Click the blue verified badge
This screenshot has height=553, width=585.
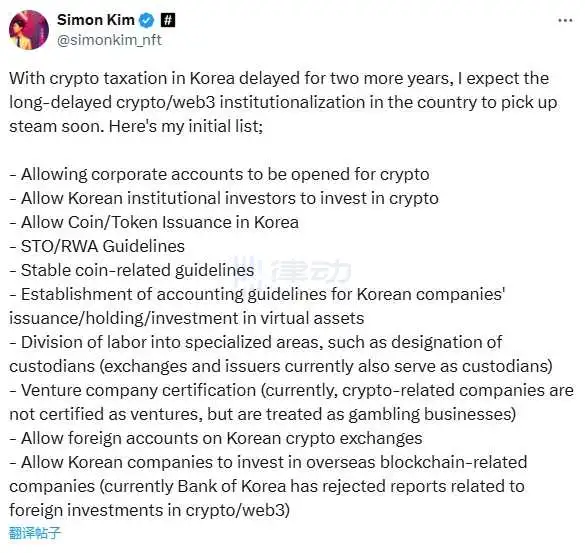[147, 20]
